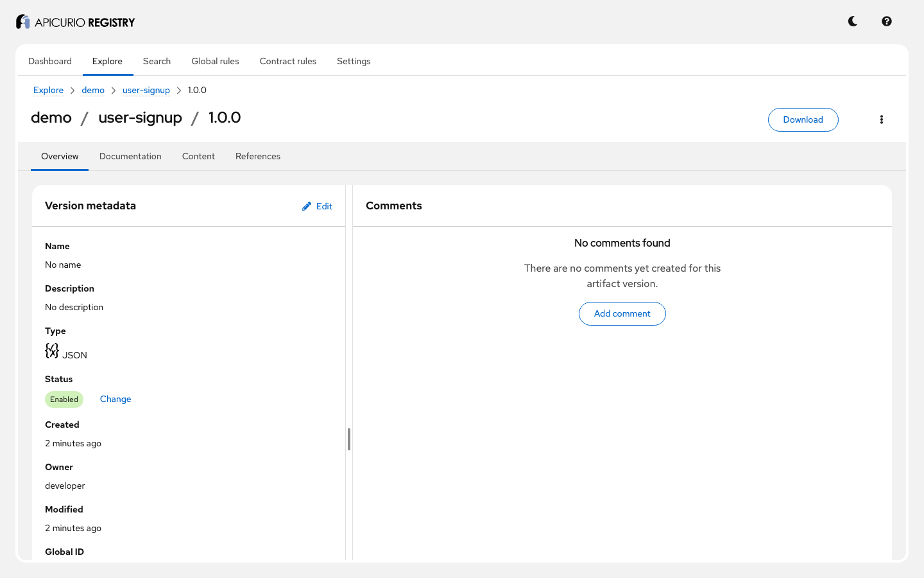Open user-signup breadcrumb link
924x578 pixels.
tap(146, 90)
